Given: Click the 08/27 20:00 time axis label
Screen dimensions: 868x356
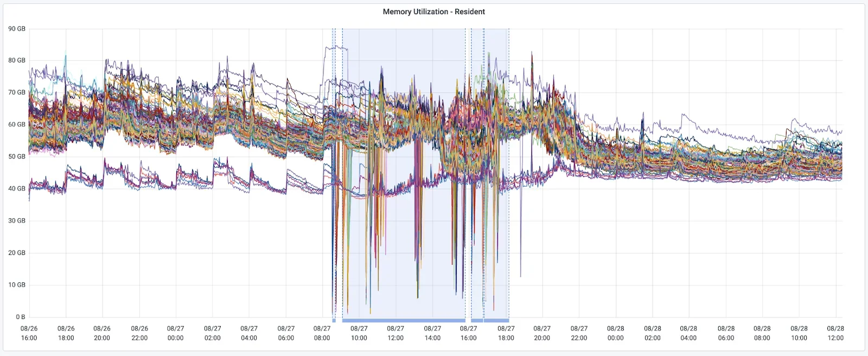Looking at the screenshot, I should coord(542,333).
